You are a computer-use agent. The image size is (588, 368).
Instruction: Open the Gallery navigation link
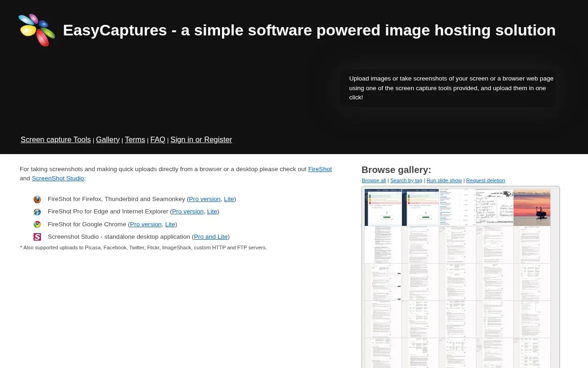(x=108, y=139)
